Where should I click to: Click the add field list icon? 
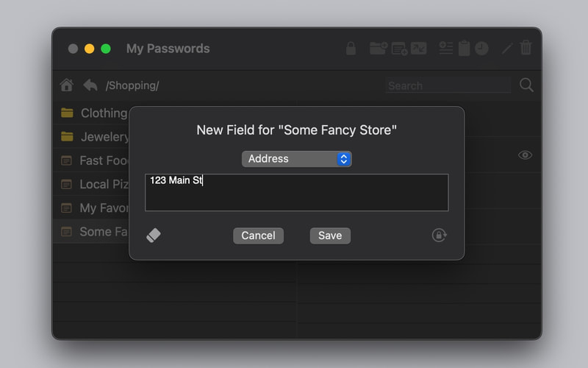click(x=445, y=48)
